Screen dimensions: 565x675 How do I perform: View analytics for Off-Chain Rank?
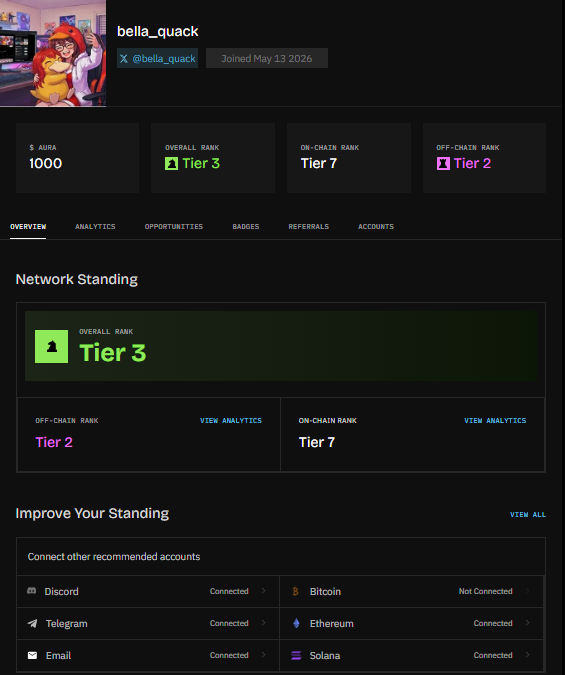[x=231, y=421]
